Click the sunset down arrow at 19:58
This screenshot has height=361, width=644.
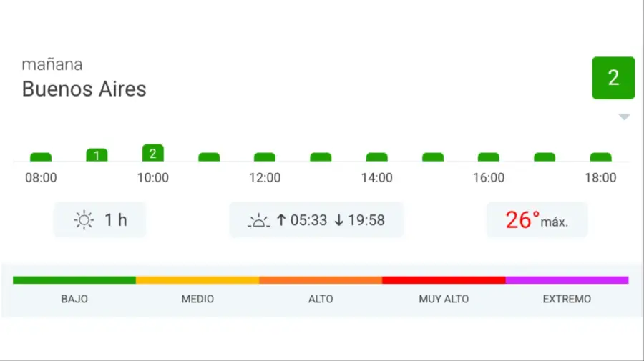(x=339, y=220)
